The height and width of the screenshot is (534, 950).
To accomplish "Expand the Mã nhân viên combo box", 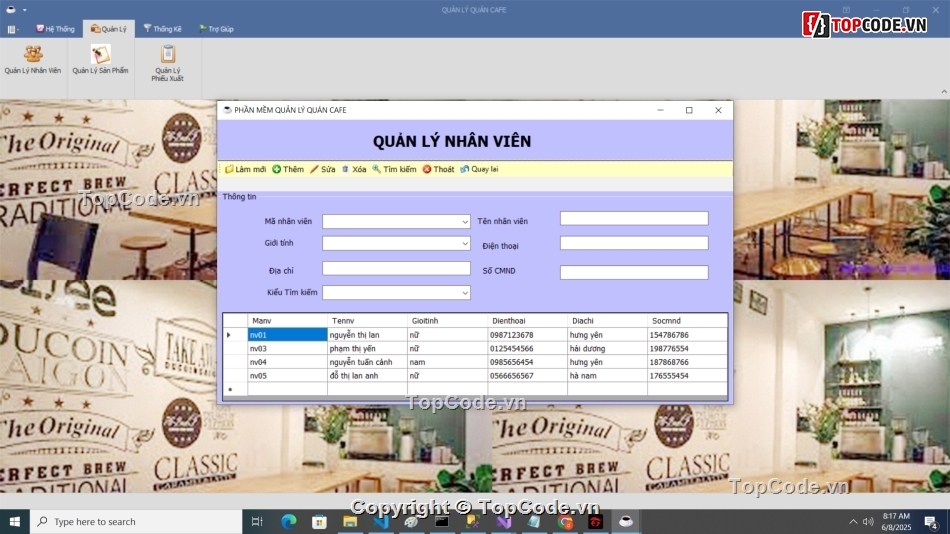I will pos(464,222).
